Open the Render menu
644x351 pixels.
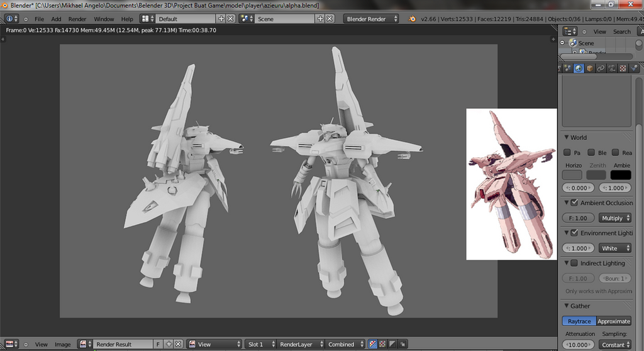(77, 19)
